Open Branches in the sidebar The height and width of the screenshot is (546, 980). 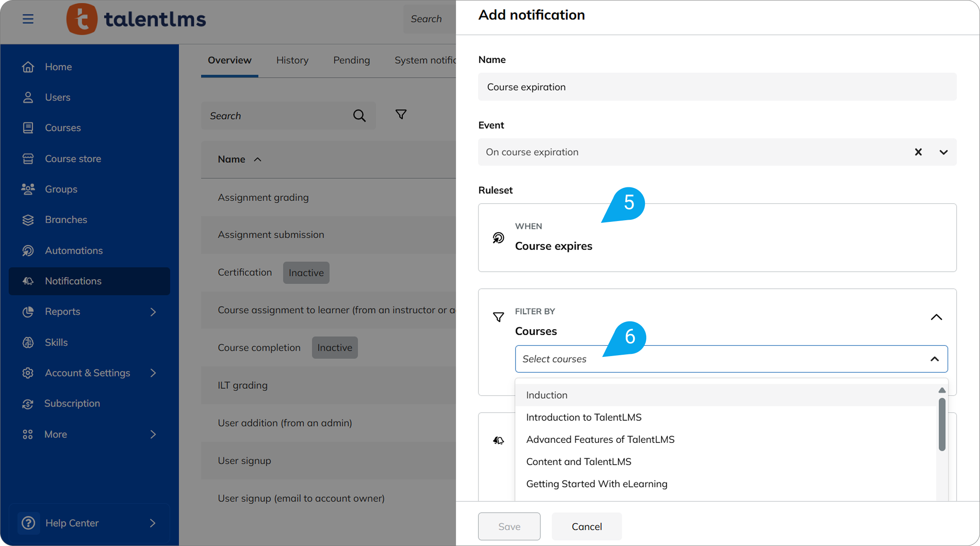point(66,220)
